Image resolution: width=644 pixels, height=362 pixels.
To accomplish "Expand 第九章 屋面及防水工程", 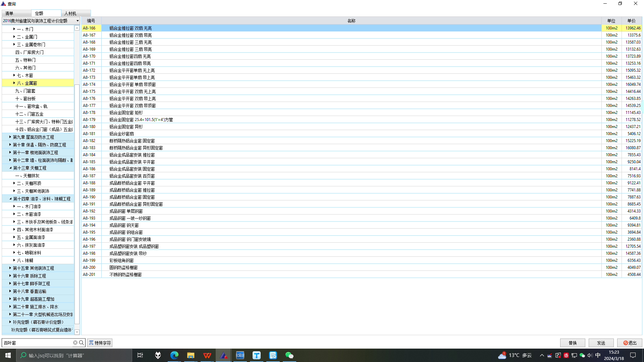I will (x=10, y=137).
